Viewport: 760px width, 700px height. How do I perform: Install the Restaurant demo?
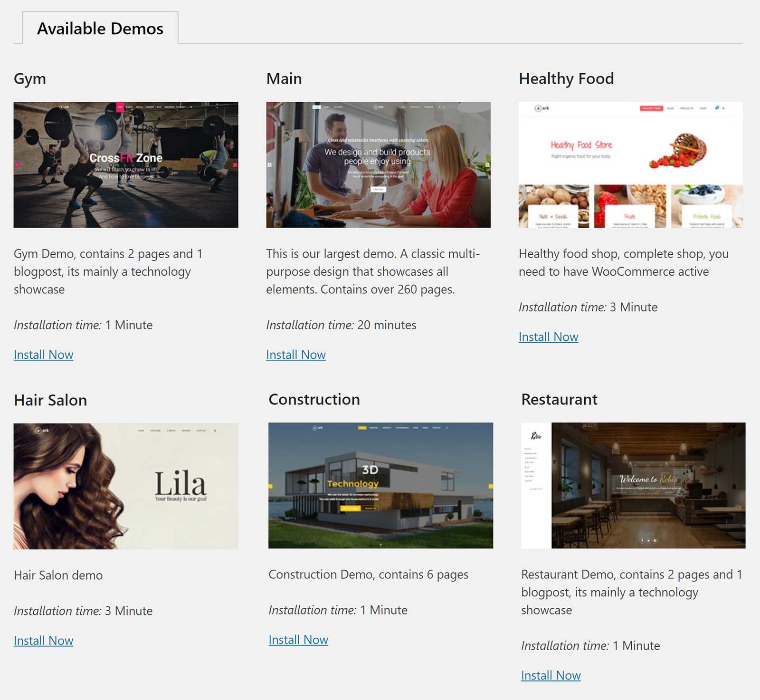point(551,675)
